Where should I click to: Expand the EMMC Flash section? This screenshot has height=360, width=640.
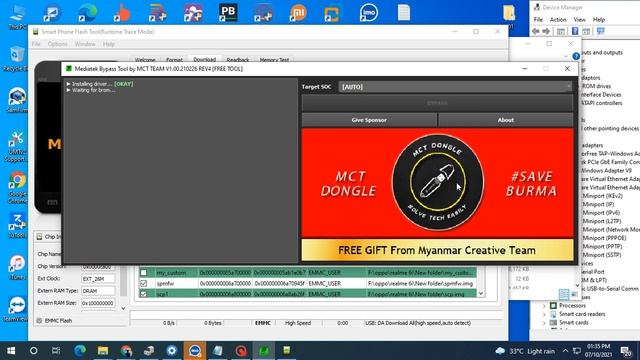[x=40, y=320]
